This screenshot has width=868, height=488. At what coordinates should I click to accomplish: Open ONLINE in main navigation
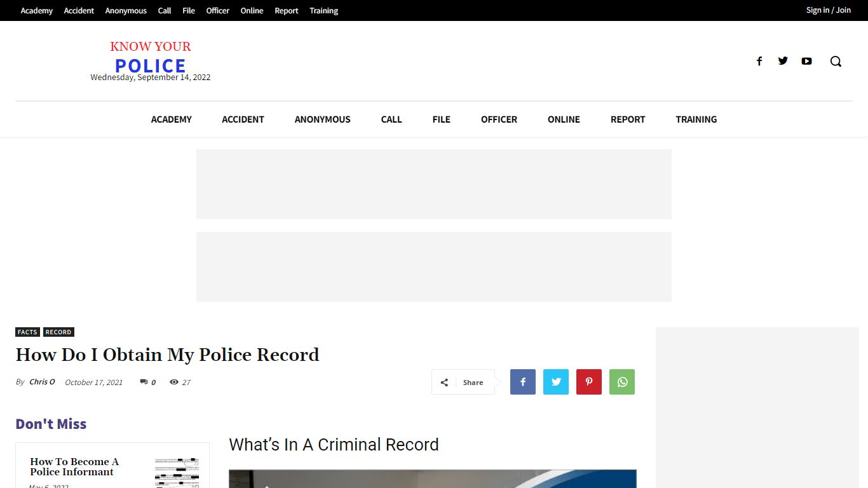click(x=564, y=119)
